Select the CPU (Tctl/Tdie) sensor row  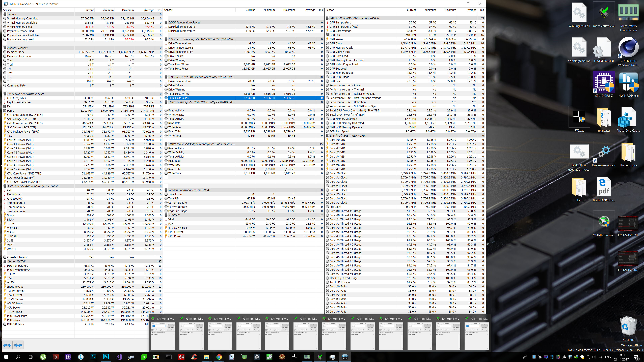pos(16,98)
